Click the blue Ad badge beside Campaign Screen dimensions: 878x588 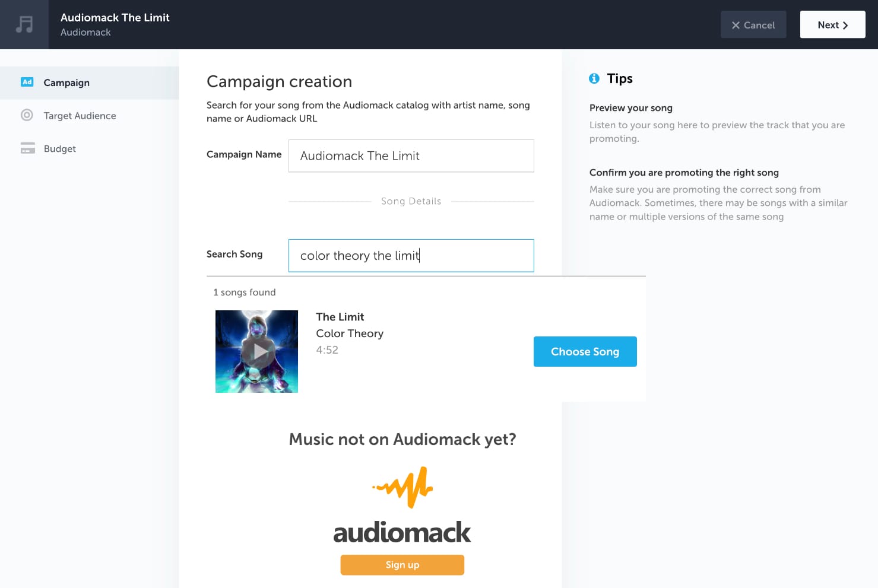point(27,82)
